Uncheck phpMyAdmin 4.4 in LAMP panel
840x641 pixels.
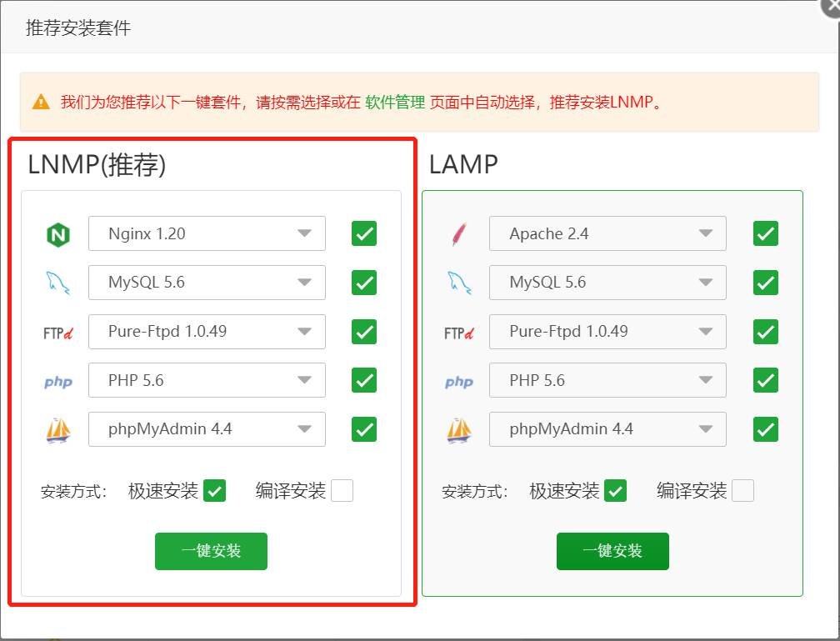point(766,429)
